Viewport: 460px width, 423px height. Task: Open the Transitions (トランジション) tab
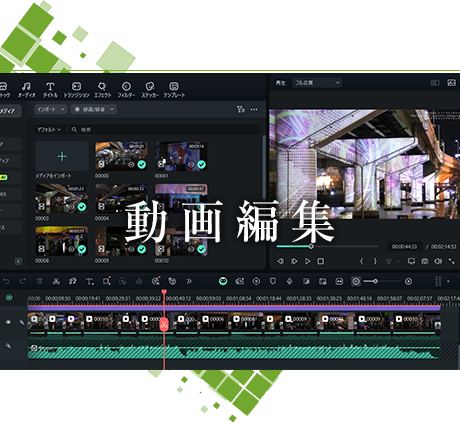click(x=76, y=90)
